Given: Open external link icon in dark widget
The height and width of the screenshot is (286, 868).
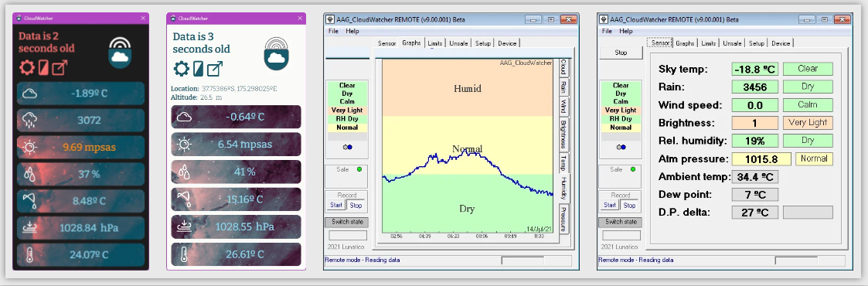Looking at the screenshot, I should pyautogui.click(x=60, y=67).
